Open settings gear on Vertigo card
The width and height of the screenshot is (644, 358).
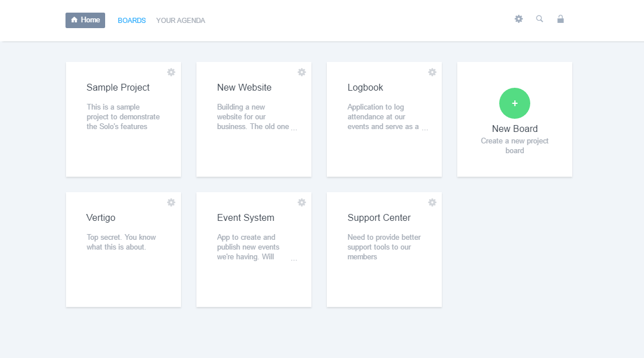pos(171,203)
